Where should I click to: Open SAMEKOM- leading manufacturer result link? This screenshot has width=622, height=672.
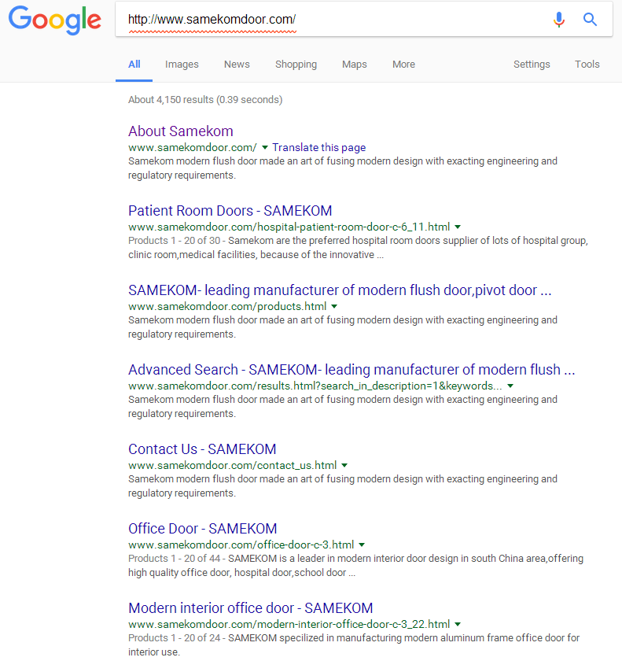point(340,290)
